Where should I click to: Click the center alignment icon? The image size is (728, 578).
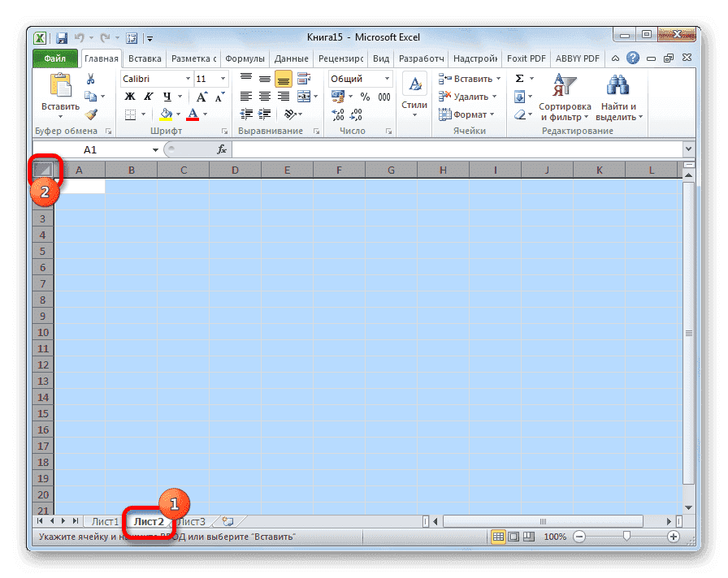click(263, 96)
